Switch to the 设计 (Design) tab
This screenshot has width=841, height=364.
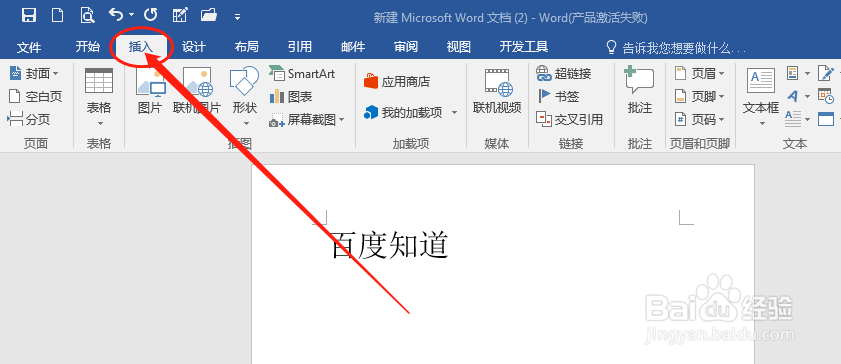point(194,47)
